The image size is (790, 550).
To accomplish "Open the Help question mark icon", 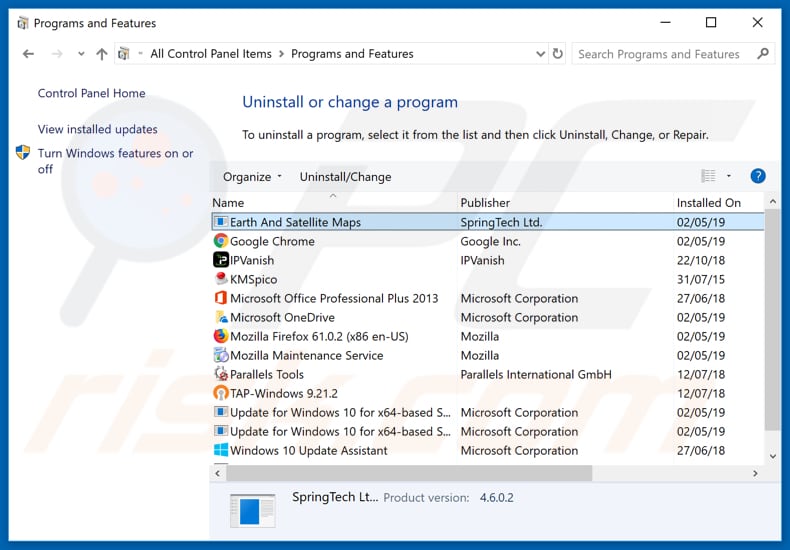I will point(758,176).
